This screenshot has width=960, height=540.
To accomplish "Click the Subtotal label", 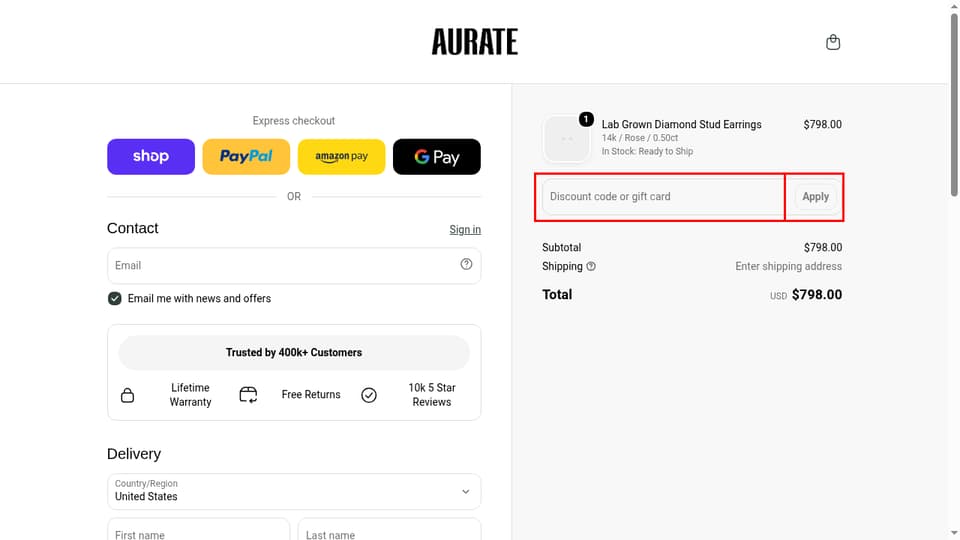I will click(x=561, y=247).
